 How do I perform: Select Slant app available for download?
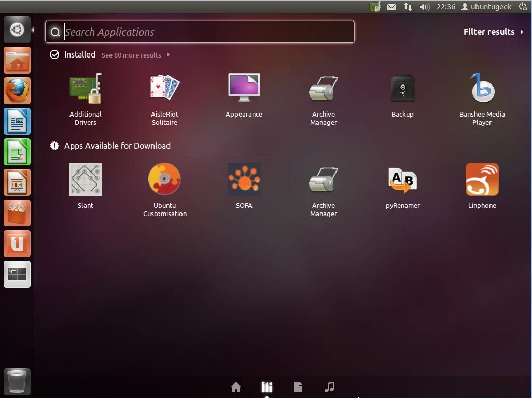tap(86, 186)
